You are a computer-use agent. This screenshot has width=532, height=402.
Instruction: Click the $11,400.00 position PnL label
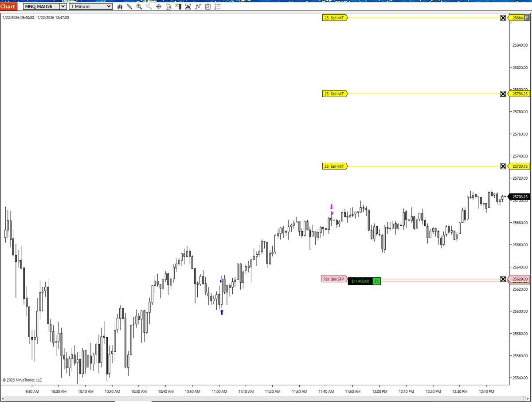coord(360,281)
